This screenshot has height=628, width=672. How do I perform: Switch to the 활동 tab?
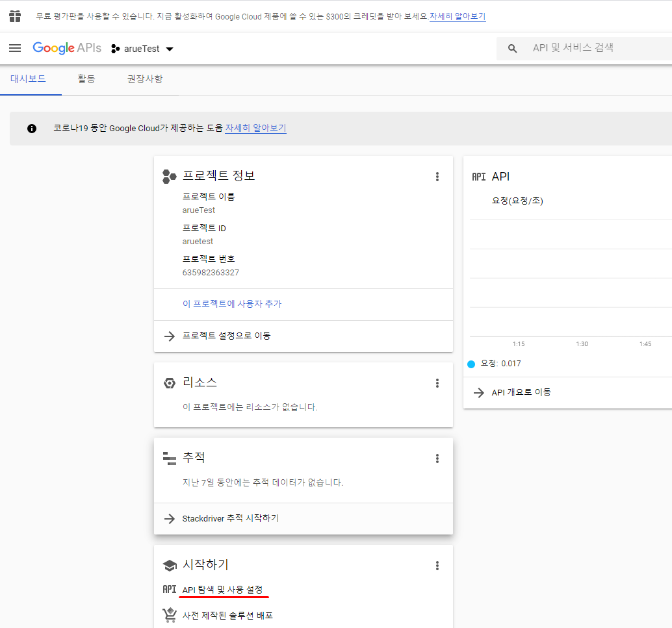[86, 79]
